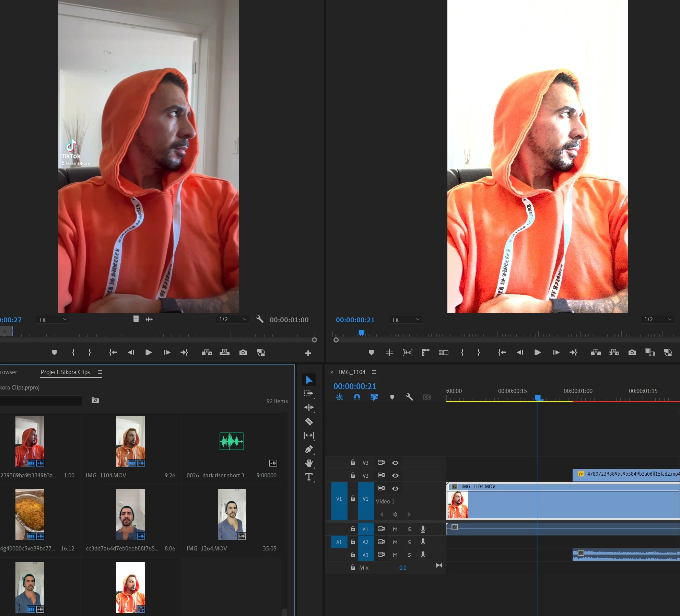Open the timeline wrench display settings
The width and height of the screenshot is (680, 616).
click(x=409, y=397)
